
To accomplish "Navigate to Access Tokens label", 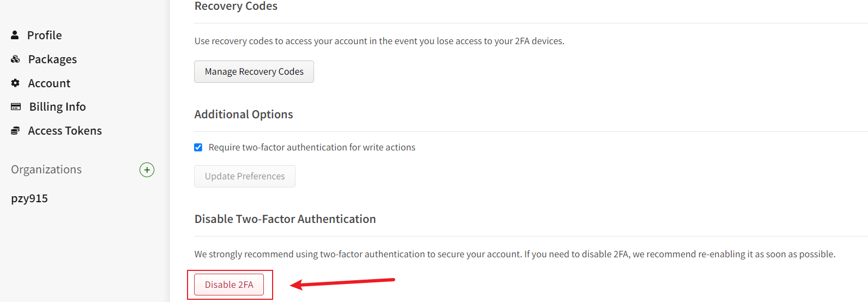I will 65,131.
